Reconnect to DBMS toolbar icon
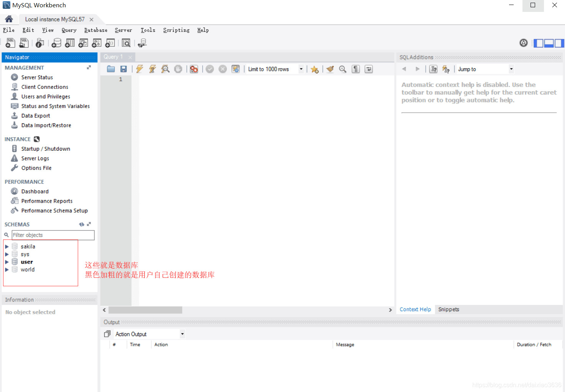This screenshot has width=565, height=392. (x=142, y=43)
